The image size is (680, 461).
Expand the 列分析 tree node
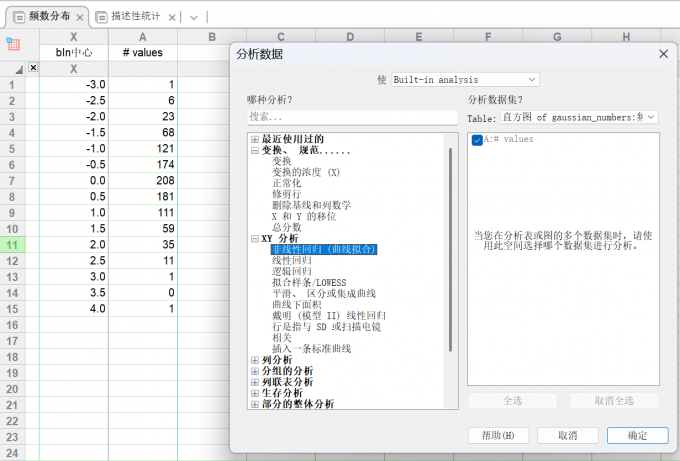pyautogui.click(x=255, y=360)
